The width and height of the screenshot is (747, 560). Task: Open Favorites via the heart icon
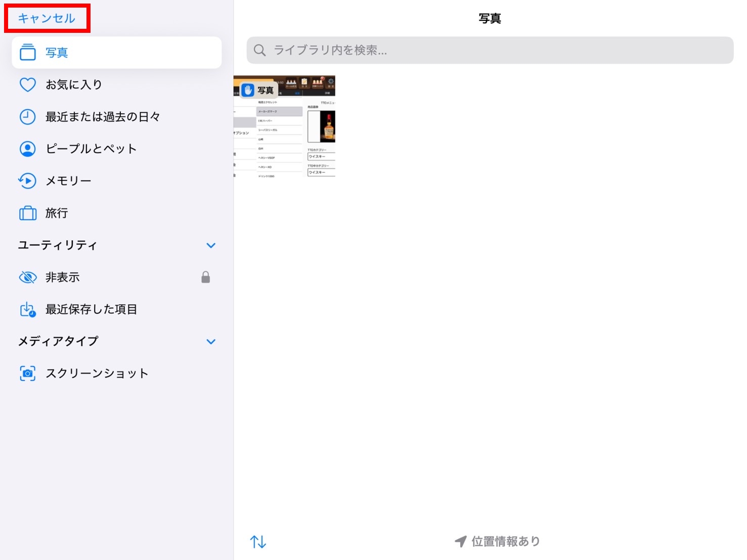coord(28,84)
